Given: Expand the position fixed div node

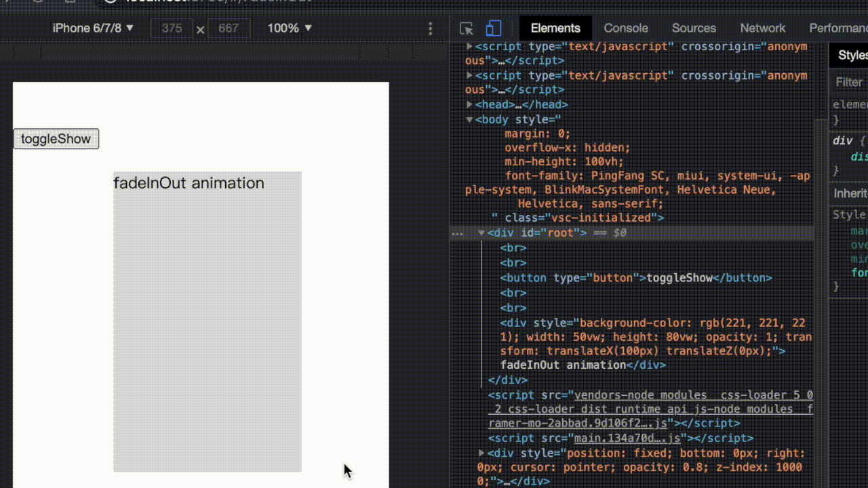Looking at the screenshot, I should point(481,453).
